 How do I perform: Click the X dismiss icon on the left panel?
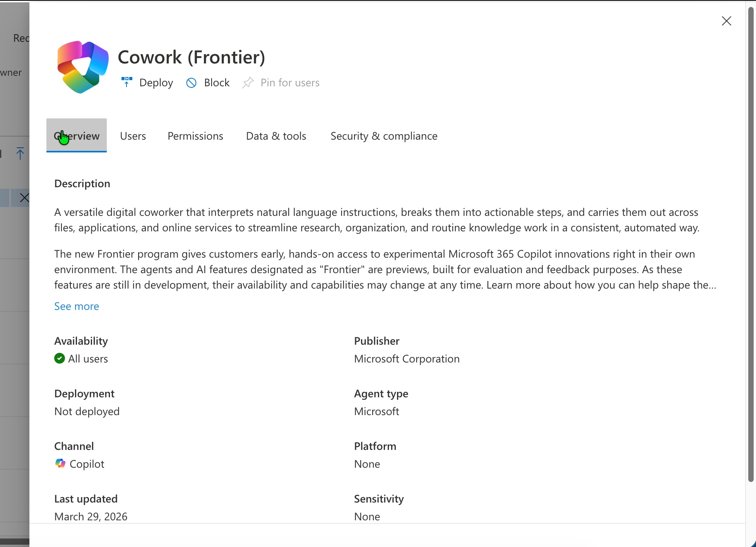click(x=24, y=198)
